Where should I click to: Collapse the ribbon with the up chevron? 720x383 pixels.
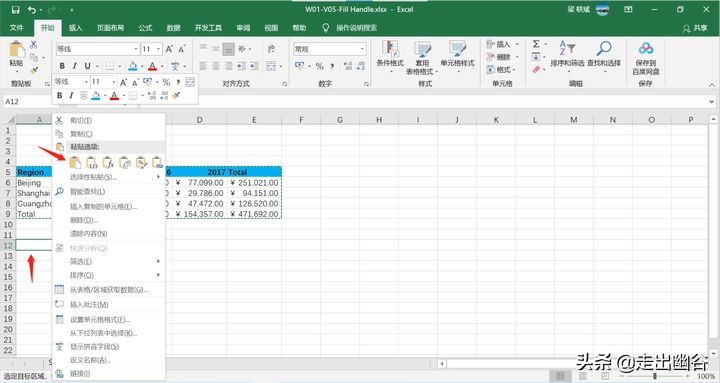[x=711, y=85]
